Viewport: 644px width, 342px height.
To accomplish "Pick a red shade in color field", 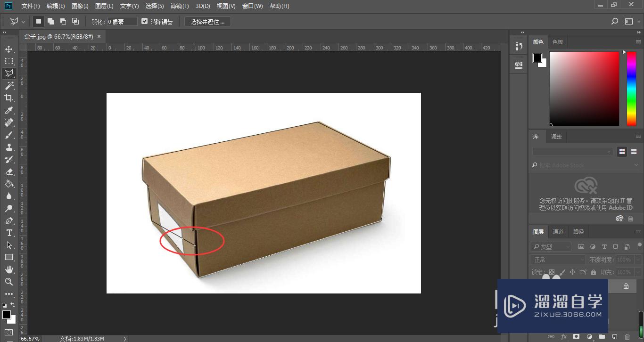I will (x=584, y=89).
